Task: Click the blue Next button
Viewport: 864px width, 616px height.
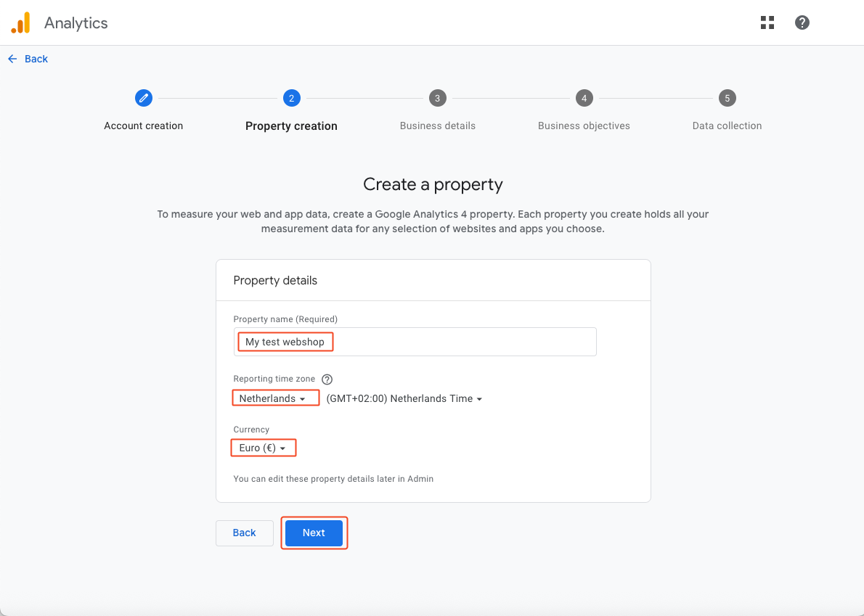Action: coord(314,533)
